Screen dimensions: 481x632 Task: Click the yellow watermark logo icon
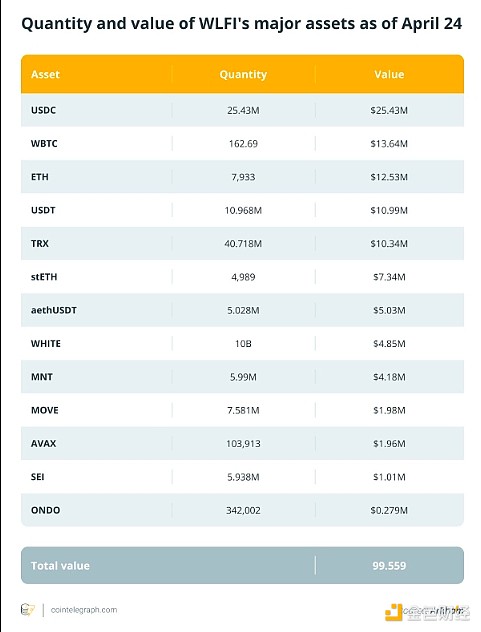(x=394, y=613)
